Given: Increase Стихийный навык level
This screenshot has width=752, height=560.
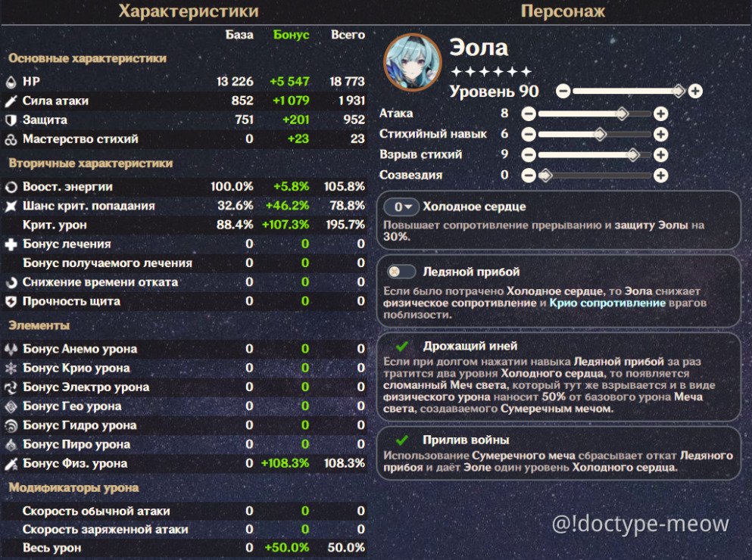Looking at the screenshot, I should [x=660, y=134].
